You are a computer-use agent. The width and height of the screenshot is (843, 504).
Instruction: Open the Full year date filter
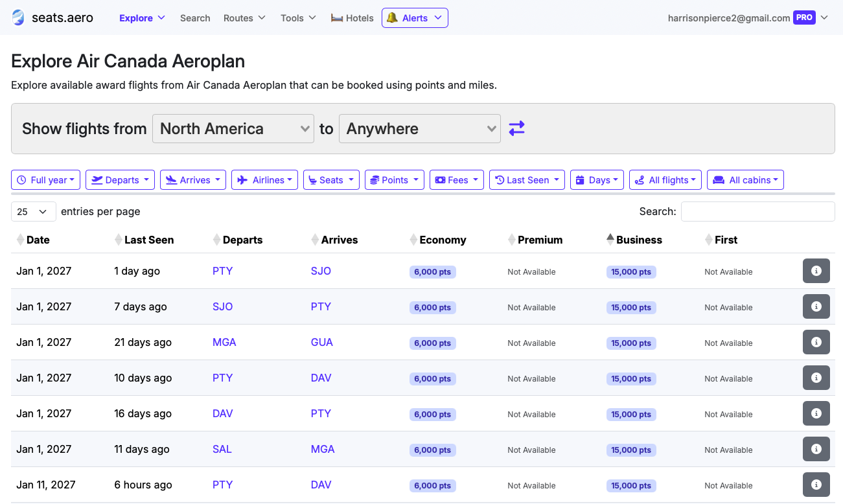click(45, 180)
